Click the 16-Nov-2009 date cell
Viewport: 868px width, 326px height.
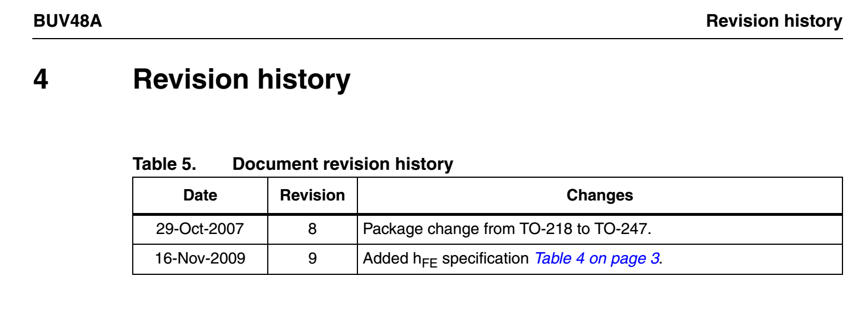click(x=200, y=259)
